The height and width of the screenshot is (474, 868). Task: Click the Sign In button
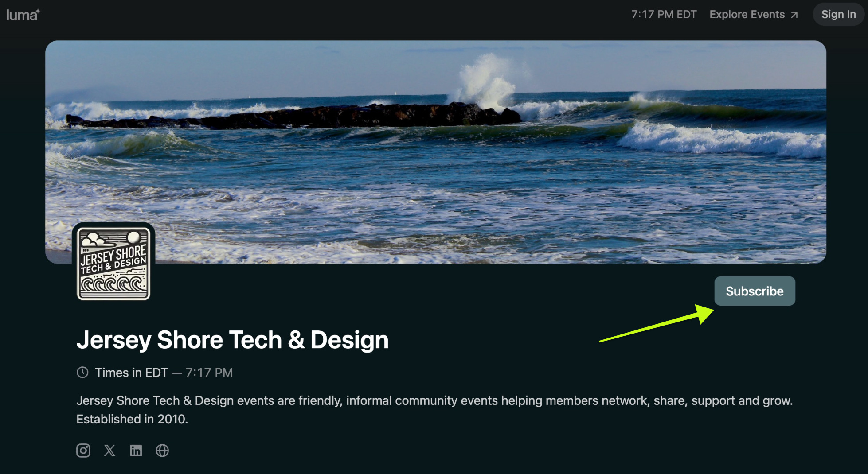tap(838, 15)
